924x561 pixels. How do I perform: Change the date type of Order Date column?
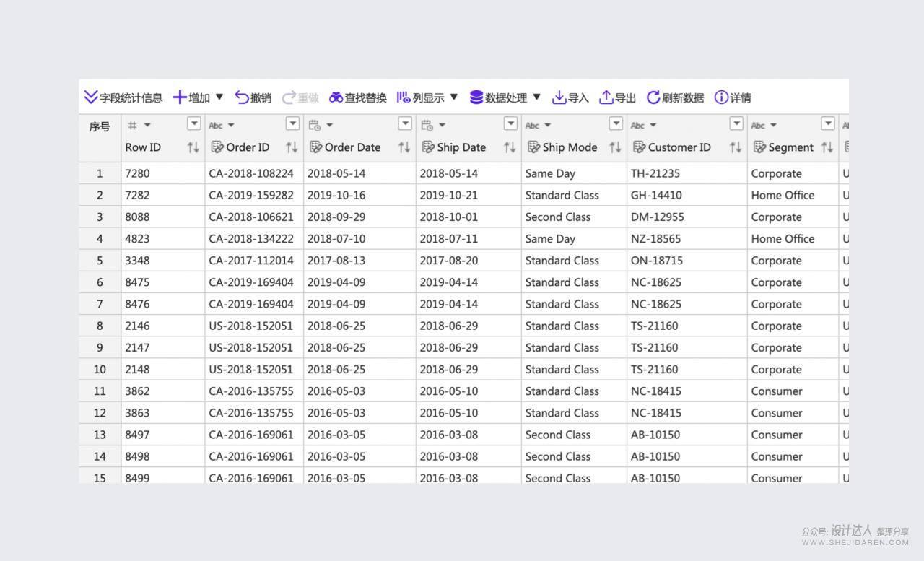point(321,126)
